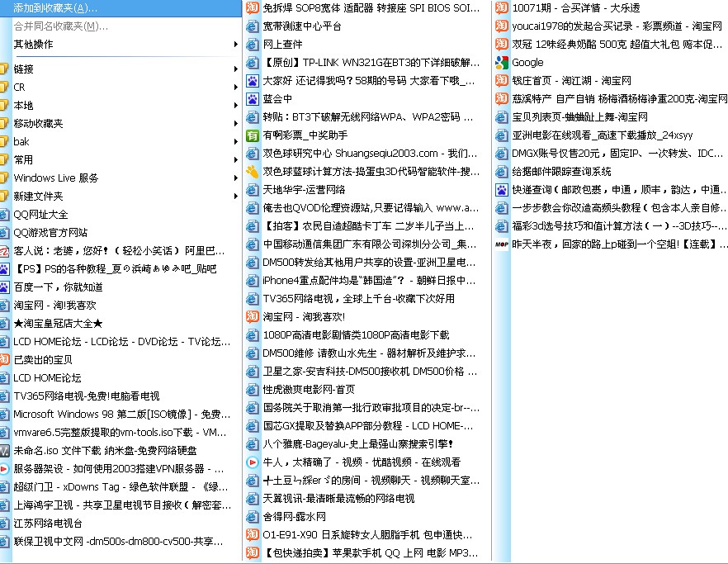Viewport: 728px width, 564px height.
Task: Click the blue paw icon beside 蓝会中
Action: pos(252,98)
